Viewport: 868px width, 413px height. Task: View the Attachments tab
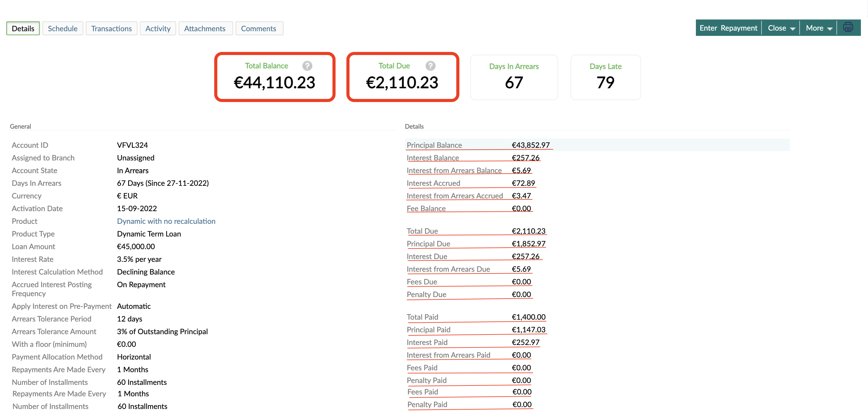[x=205, y=28]
